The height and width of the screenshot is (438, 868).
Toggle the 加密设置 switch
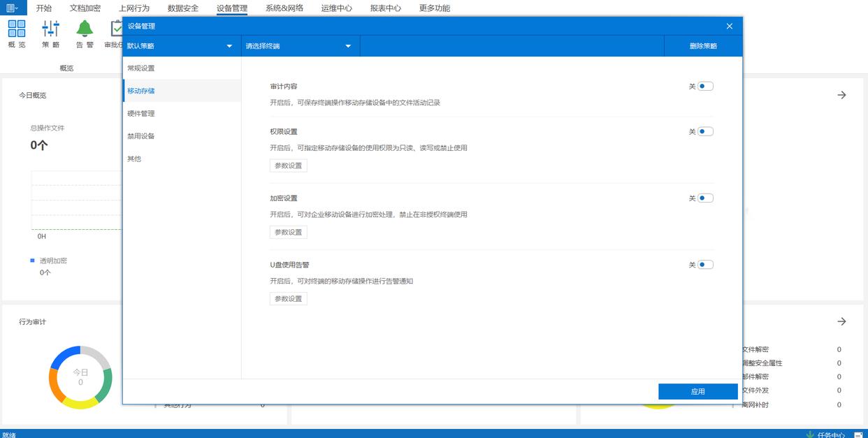tap(705, 198)
